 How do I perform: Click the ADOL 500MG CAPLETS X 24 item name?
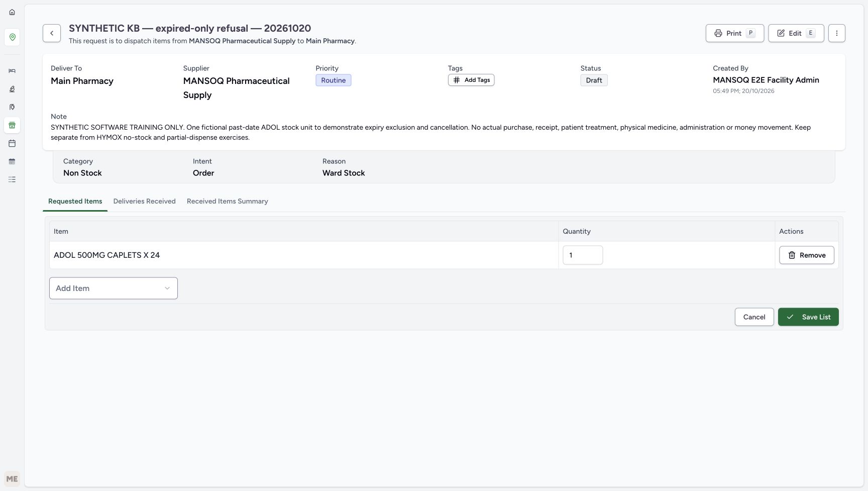tap(107, 255)
